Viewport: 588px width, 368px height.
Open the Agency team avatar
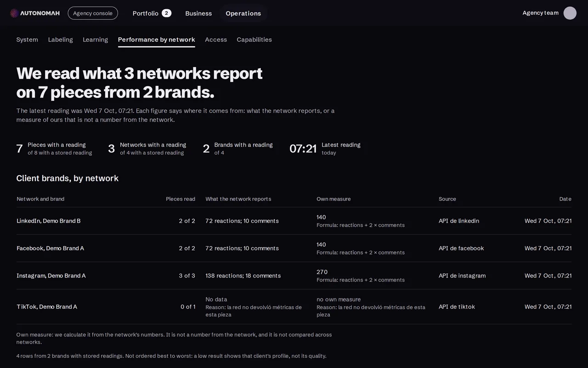[x=570, y=13]
